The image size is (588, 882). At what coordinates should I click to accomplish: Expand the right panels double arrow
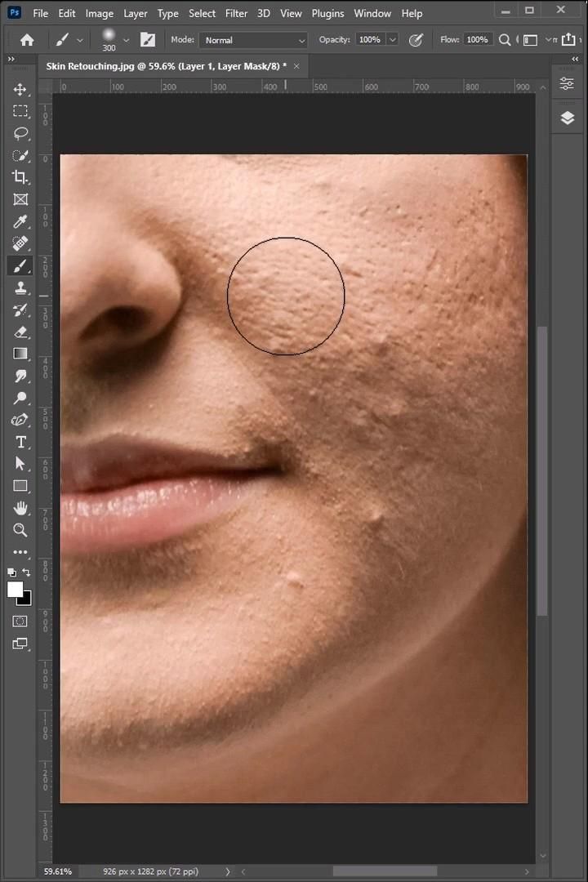coord(574,59)
